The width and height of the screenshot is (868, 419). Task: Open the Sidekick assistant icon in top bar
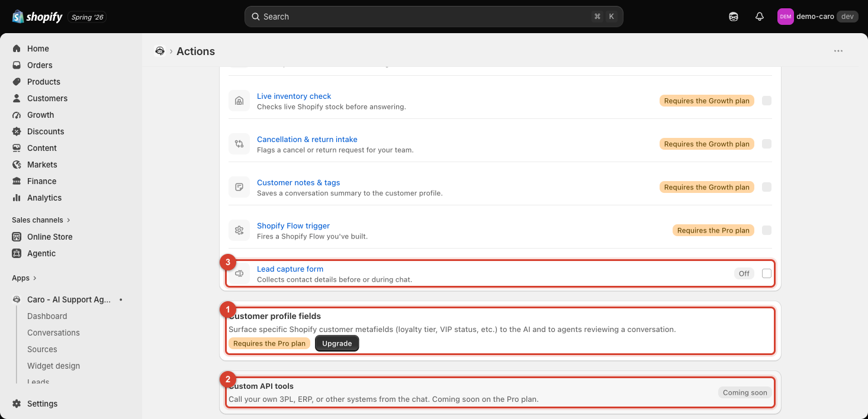pyautogui.click(x=734, y=17)
